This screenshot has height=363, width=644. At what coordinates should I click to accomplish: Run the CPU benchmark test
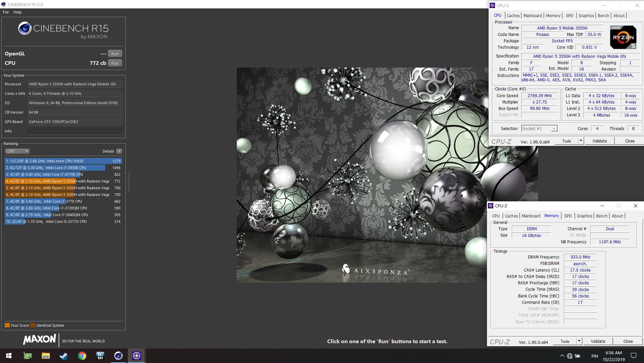pos(115,63)
